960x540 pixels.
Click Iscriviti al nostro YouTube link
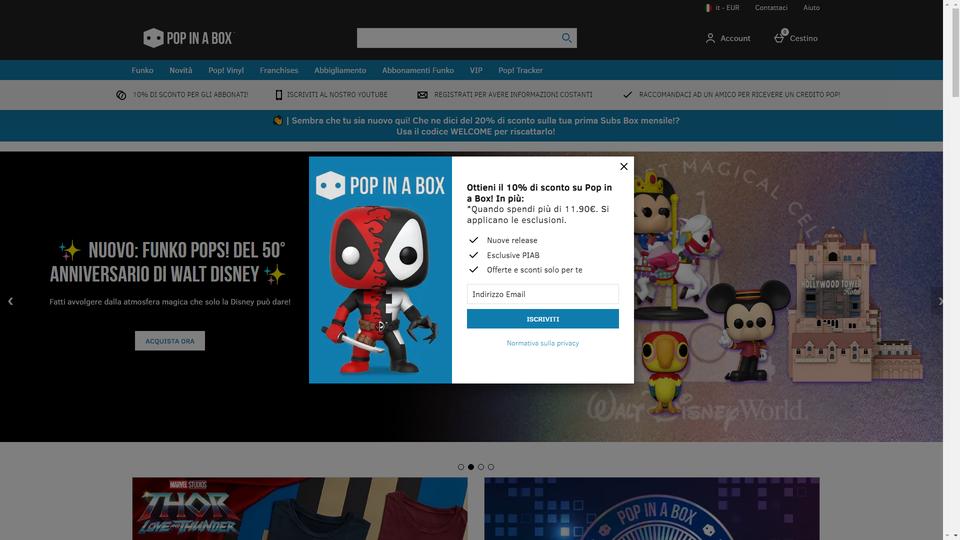click(337, 95)
